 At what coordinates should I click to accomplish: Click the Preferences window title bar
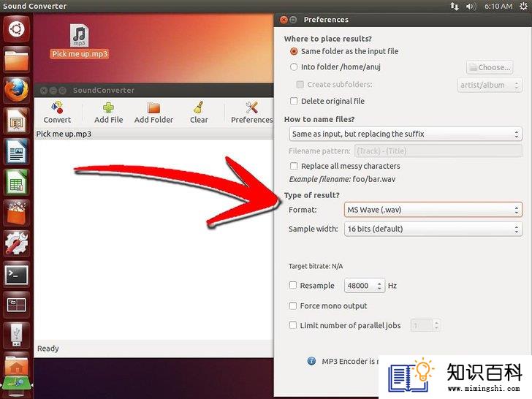click(403, 20)
